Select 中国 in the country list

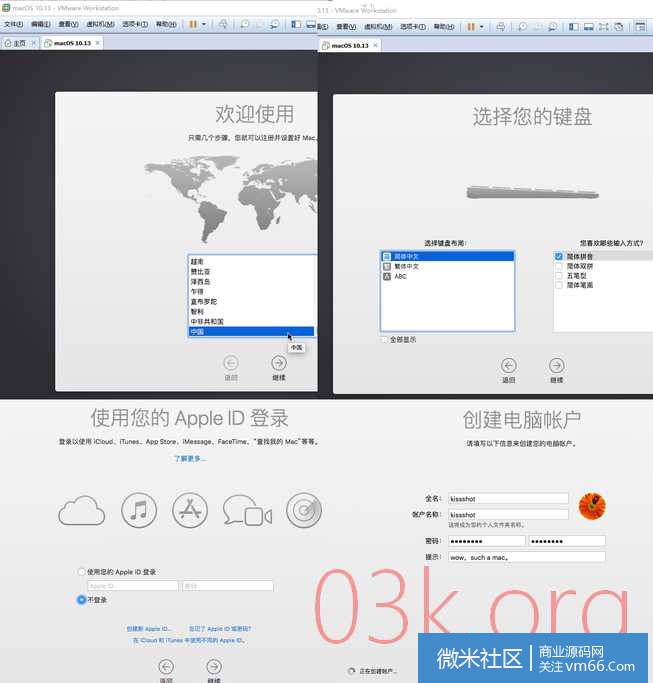click(251, 331)
